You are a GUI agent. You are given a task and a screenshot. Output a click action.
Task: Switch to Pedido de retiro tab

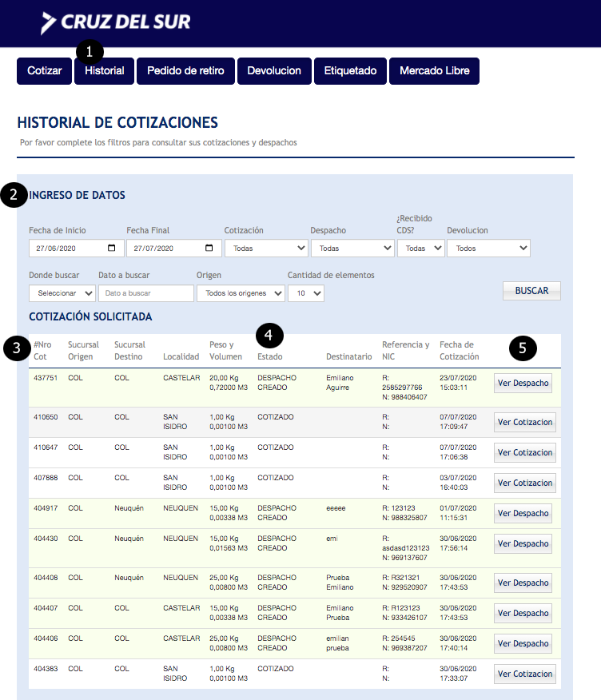coord(185,71)
